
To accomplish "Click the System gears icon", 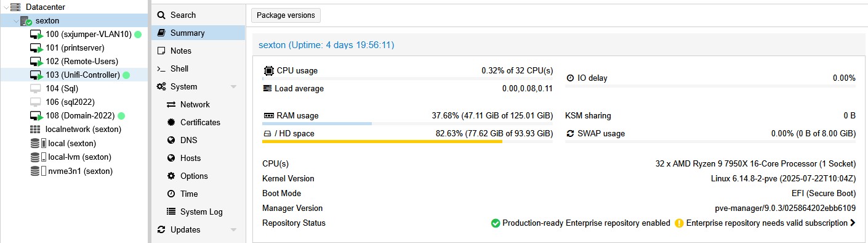I will pos(161,87).
